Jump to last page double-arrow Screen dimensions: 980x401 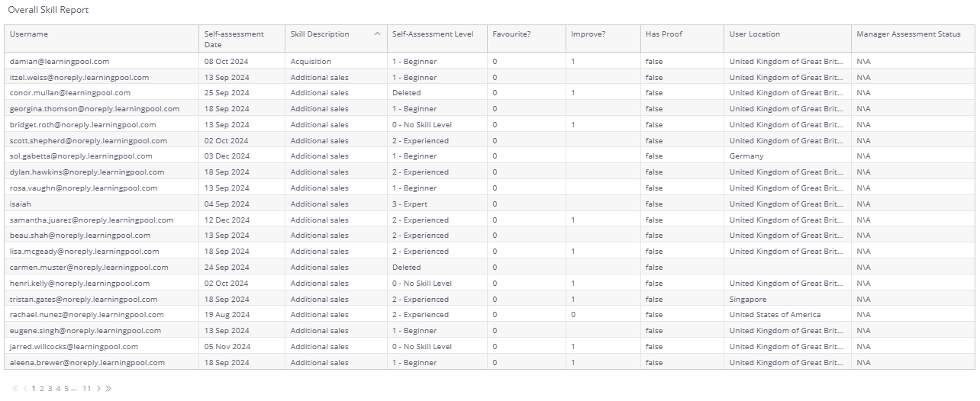[x=108, y=389]
